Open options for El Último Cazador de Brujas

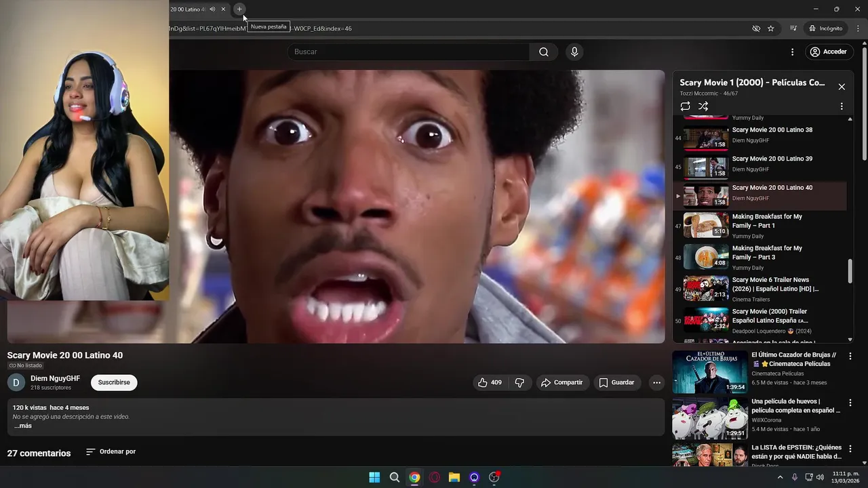point(850,357)
